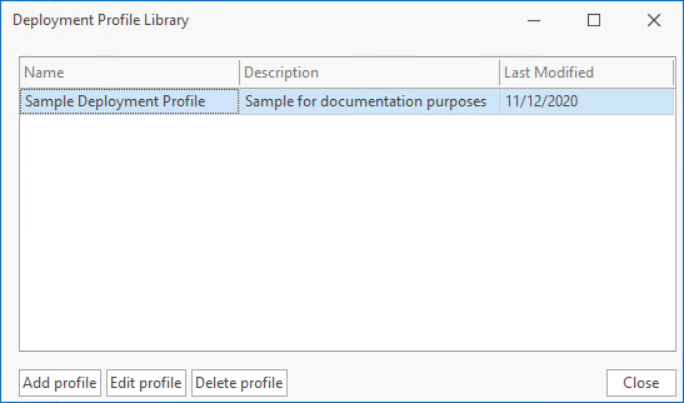The width and height of the screenshot is (684, 403).
Task: Click the 'Sample for documentation purposes' description cell
Action: (x=365, y=101)
